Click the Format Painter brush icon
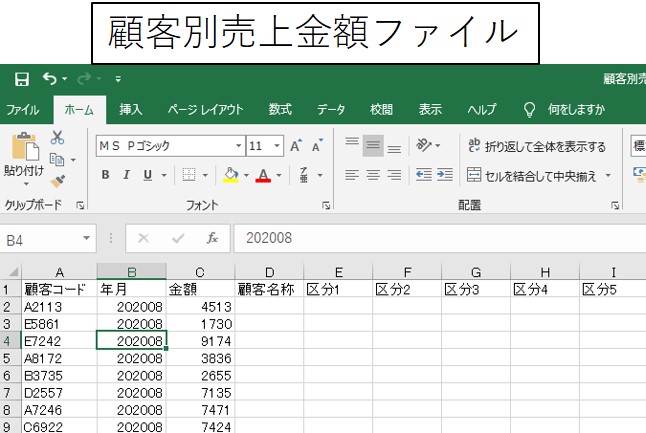Viewport: 646px width, 433px height. coord(57,181)
